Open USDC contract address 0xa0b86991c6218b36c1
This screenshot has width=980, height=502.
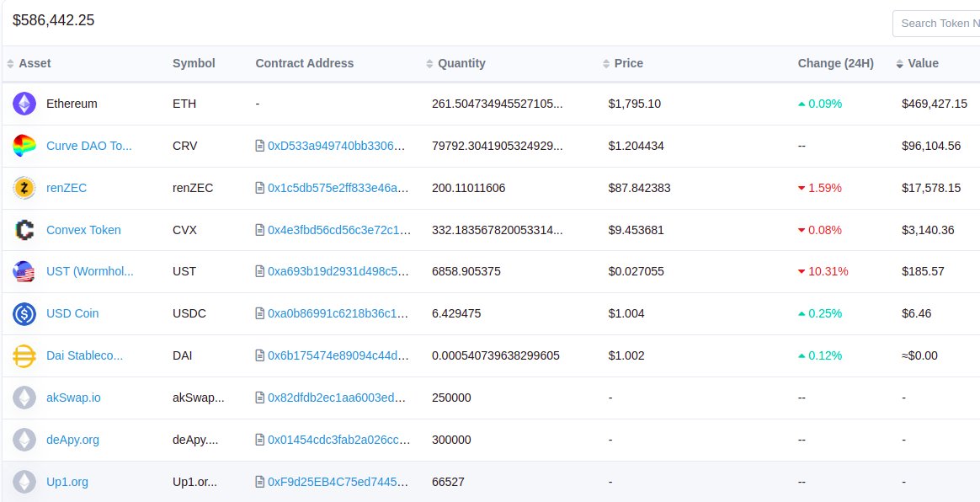(338, 313)
